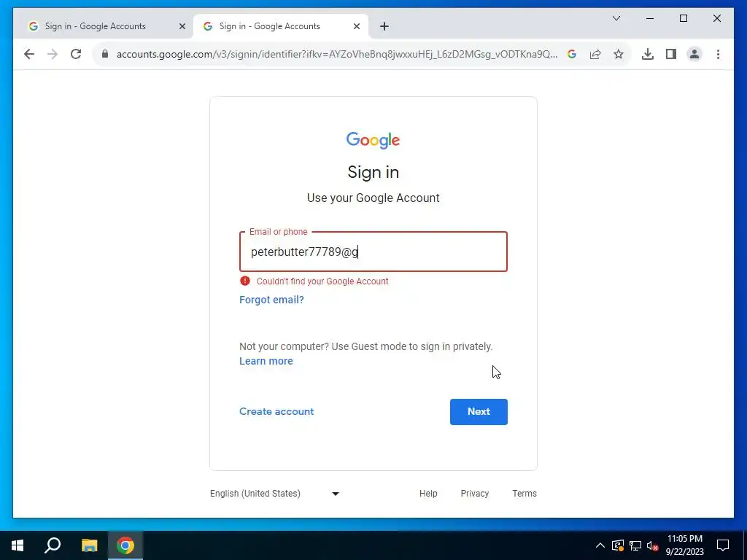
Task: Click inside the Email or phone field
Action: click(x=373, y=252)
